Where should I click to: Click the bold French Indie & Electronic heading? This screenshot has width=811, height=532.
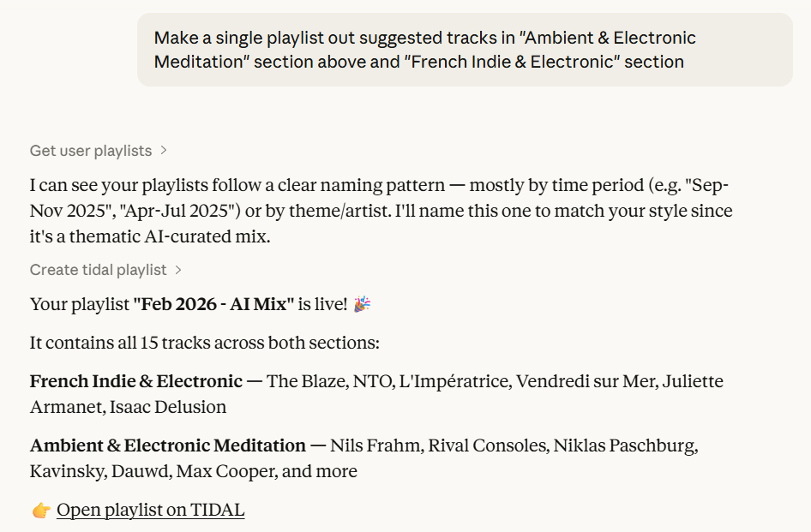click(136, 381)
